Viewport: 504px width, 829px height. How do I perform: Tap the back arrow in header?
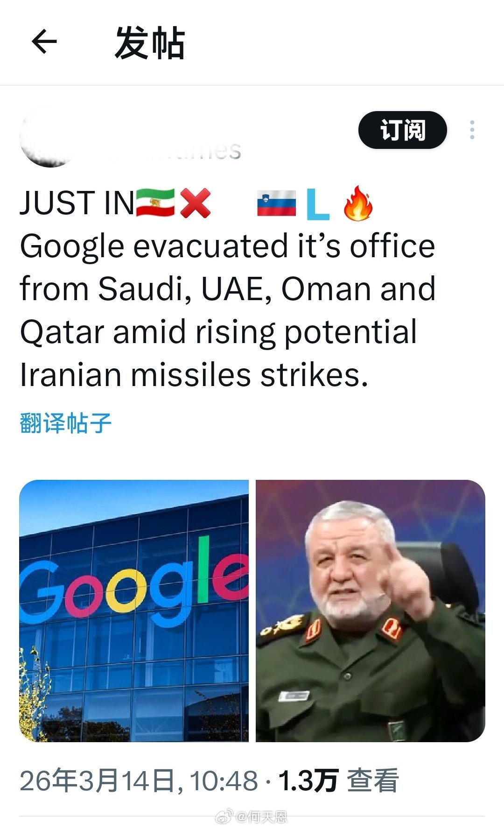tap(44, 42)
